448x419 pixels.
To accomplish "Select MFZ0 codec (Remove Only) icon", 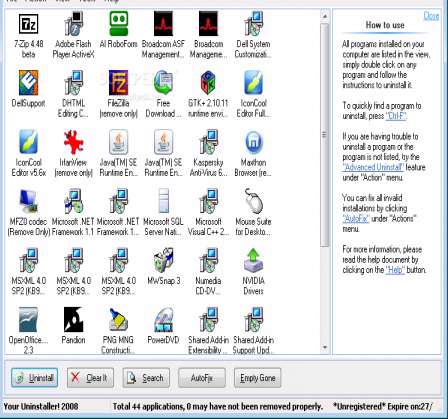I will 28,201.
